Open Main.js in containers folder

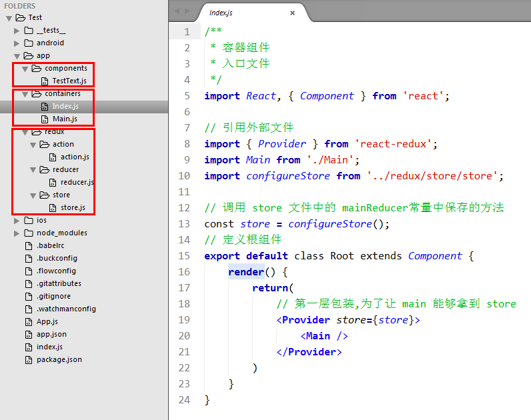pyautogui.click(x=65, y=119)
